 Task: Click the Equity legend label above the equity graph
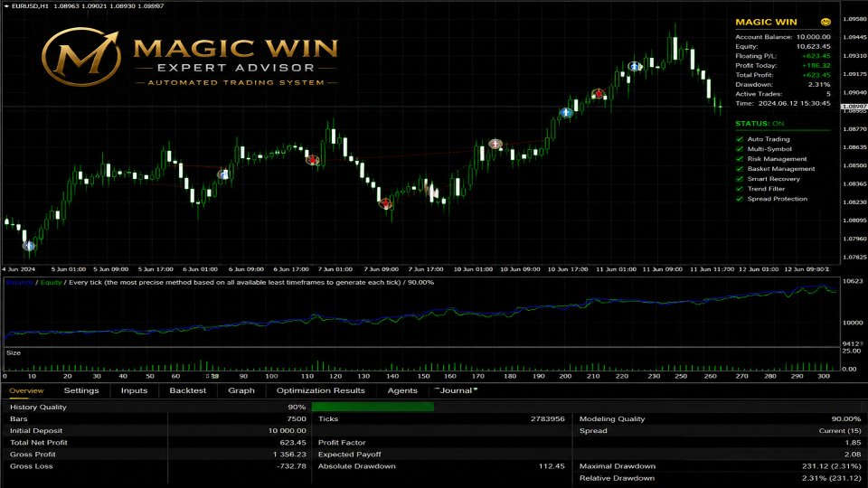pos(51,283)
